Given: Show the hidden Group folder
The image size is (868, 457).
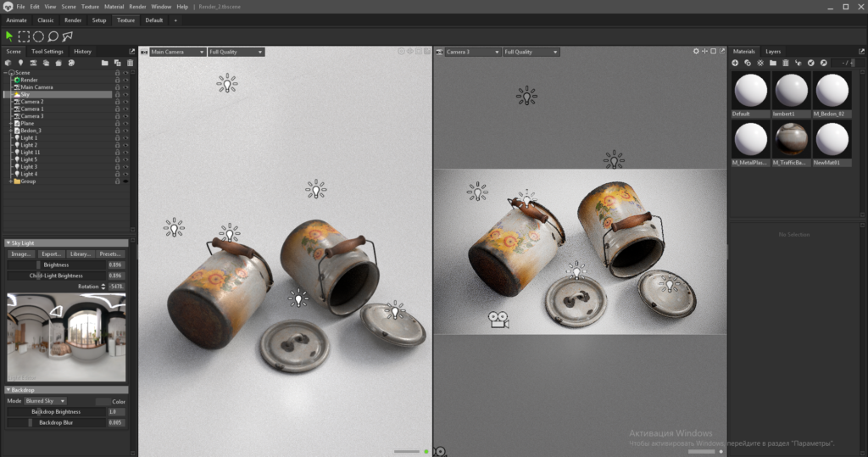Looking at the screenshot, I should coord(125,181).
